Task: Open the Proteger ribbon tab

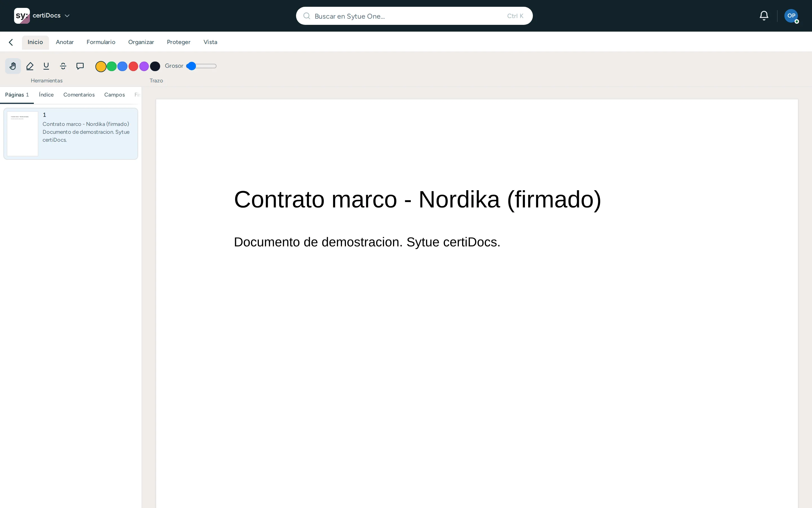Action: (178, 42)
